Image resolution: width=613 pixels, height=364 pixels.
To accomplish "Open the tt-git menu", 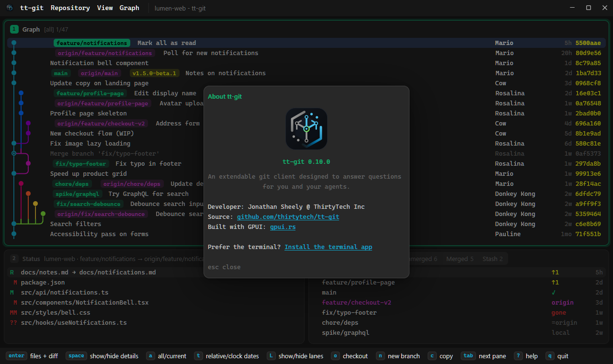I will pos(32,8).
